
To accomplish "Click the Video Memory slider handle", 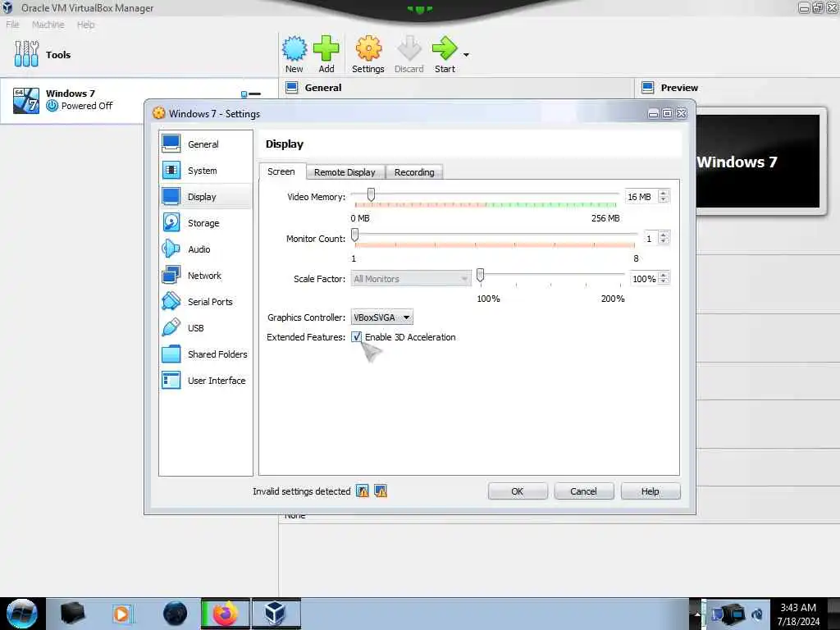I will point(371,195).
